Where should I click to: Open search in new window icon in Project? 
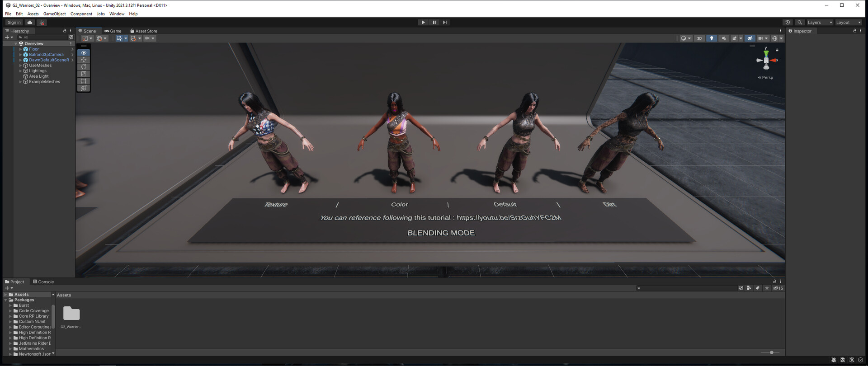click(741, 288)
